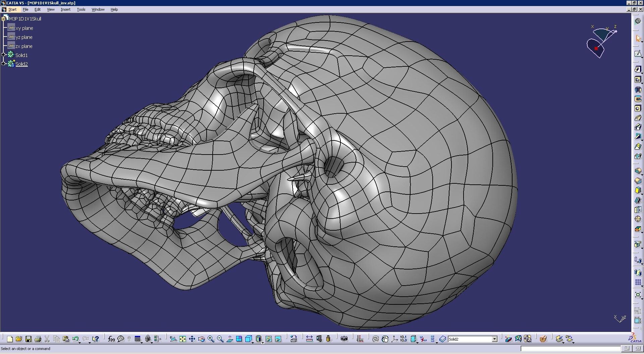Expand the Solid1 tree node
Screen dimensions: 644x354
[x=3, y=55]
